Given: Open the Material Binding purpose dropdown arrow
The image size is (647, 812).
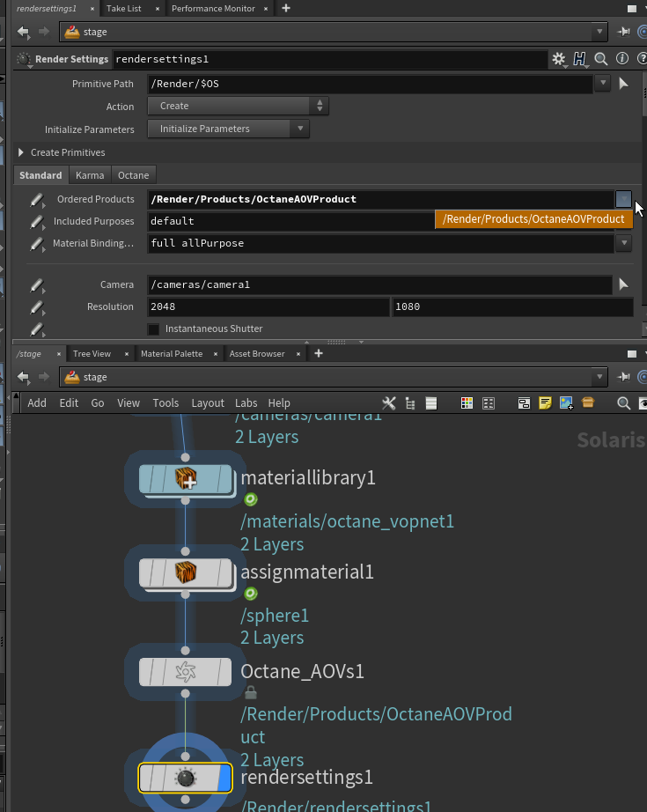Looking at the screenshot, I should [x=624, y=242].
